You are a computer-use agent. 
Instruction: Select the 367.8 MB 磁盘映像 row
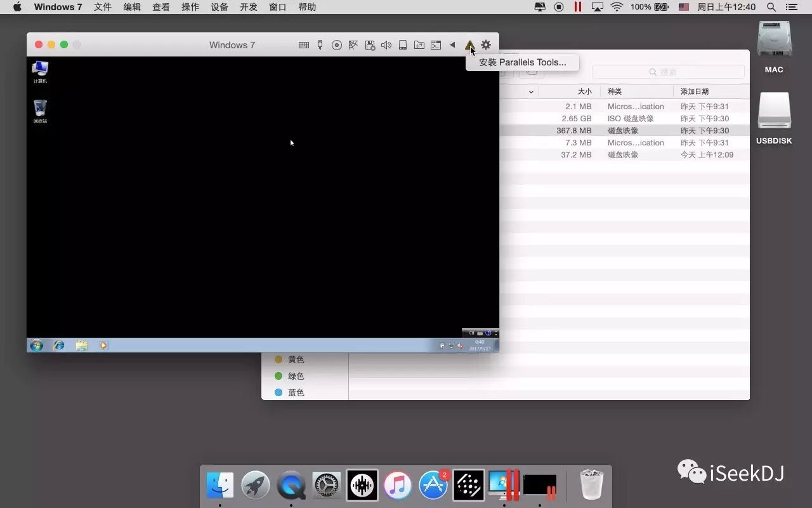624,131
